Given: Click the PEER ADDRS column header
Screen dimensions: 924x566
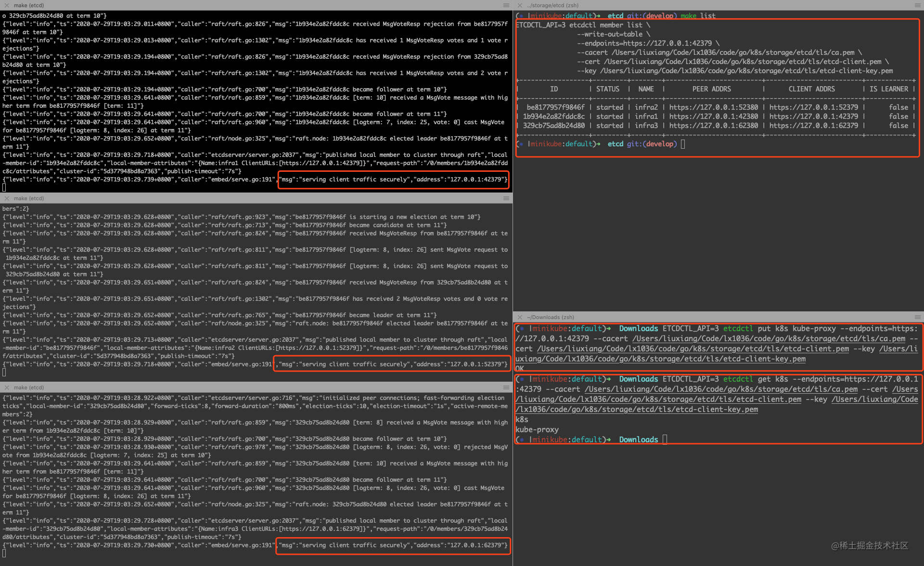Looking at the screenshot, I should pos(711,89).
